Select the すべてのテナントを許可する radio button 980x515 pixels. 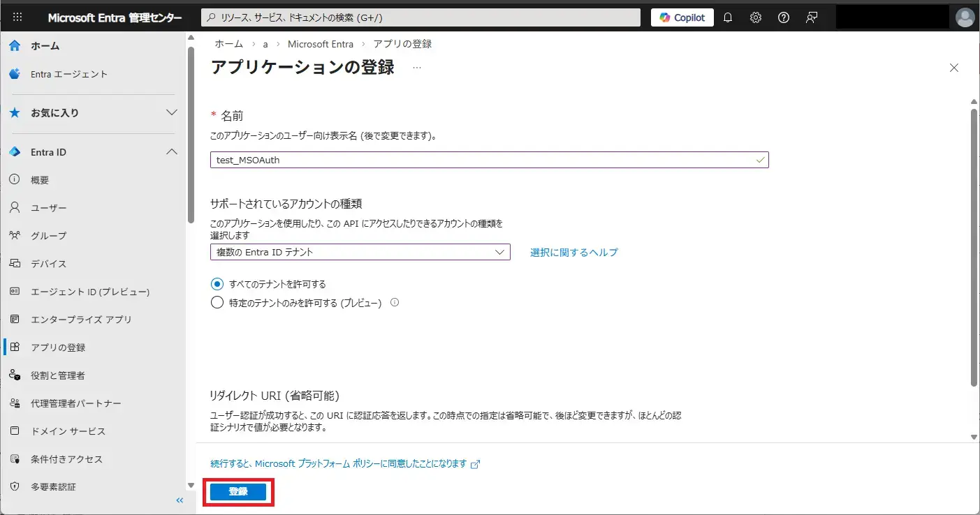217,284
